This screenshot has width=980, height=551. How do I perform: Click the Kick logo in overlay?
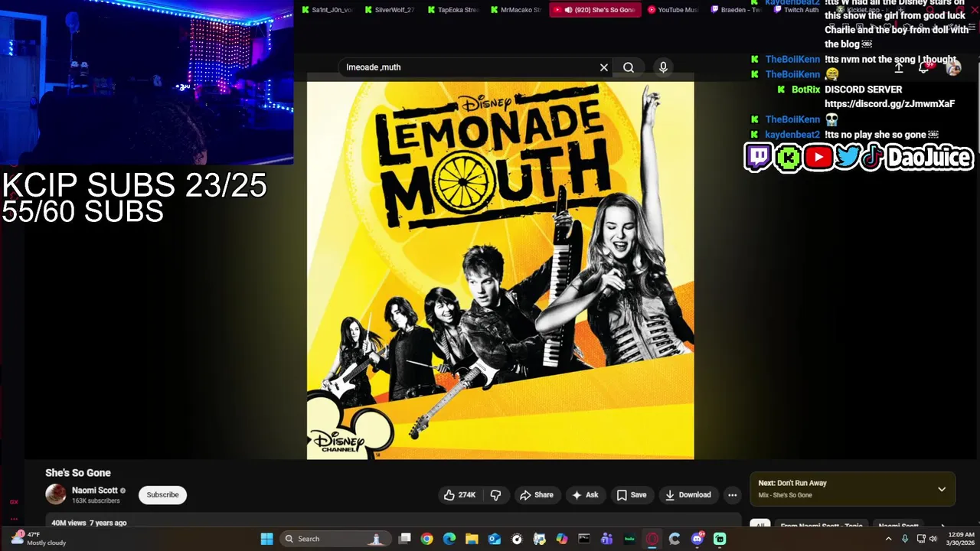pos(788,158)
